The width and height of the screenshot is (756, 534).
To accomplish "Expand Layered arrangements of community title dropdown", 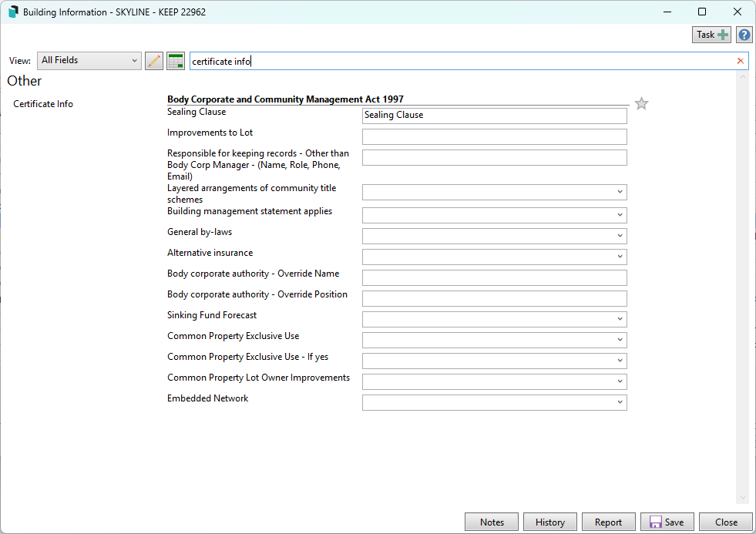I will [x=494, y=192].
